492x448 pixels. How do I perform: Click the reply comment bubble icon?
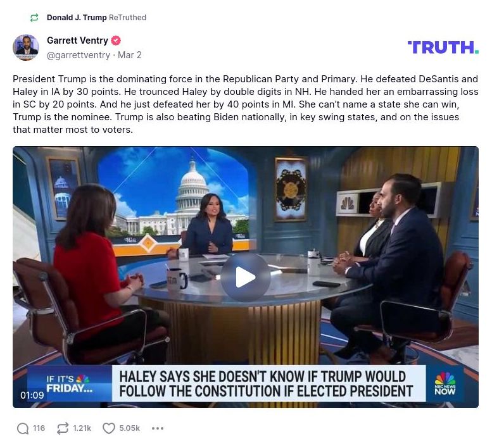click(x=23, y=428)
